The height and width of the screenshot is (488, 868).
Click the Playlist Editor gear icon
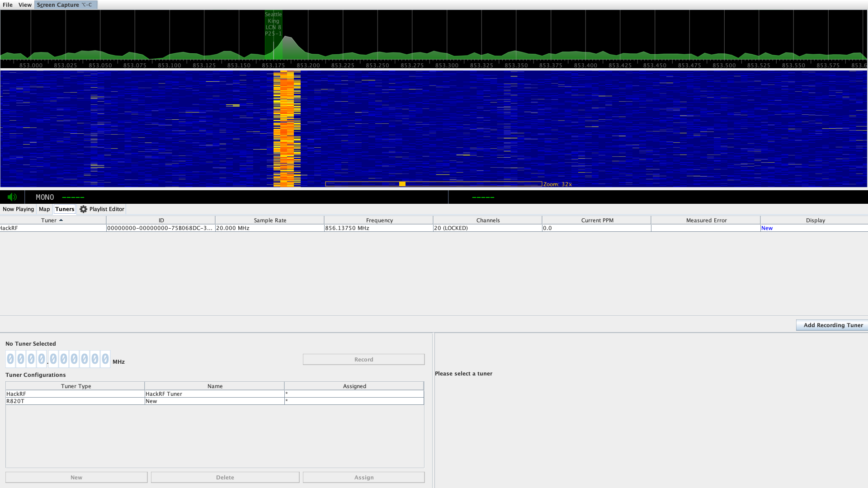(84, 209)
